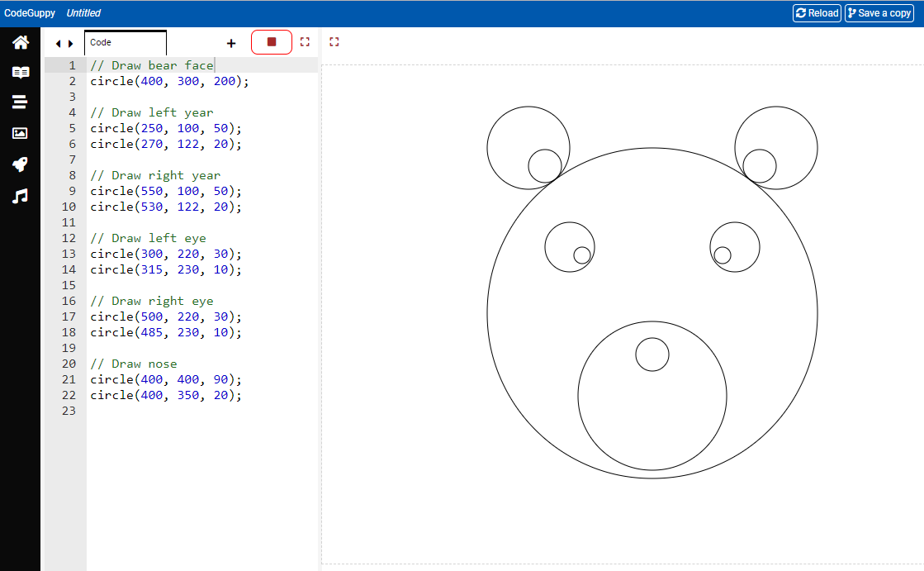Screen dimensions: 924x571
Task: Stop the running program with the red square
Action: point(272,42)
